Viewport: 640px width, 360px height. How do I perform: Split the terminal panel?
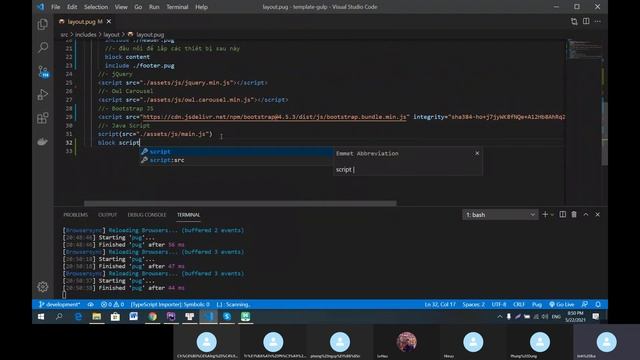(562, 214)
